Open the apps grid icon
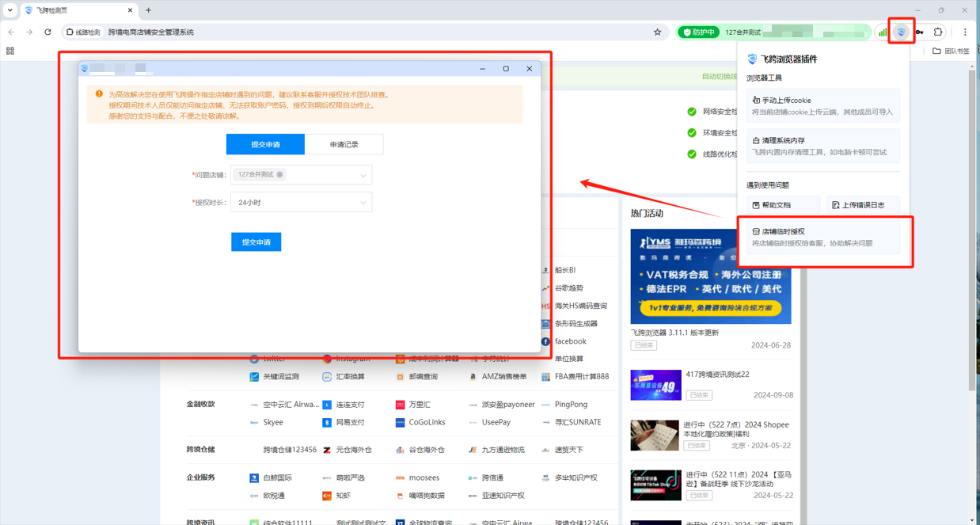This screenshot has height=525, width=980. [10, 51]
